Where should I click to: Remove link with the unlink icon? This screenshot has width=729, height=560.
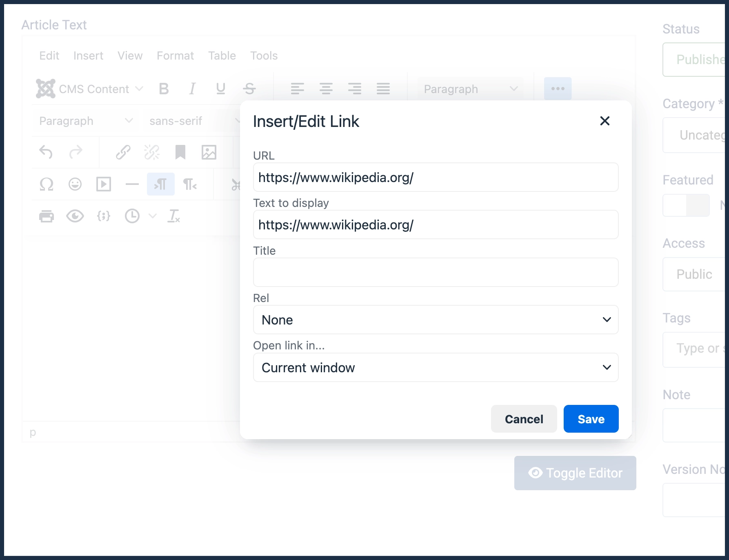click(x=151, y=152)
